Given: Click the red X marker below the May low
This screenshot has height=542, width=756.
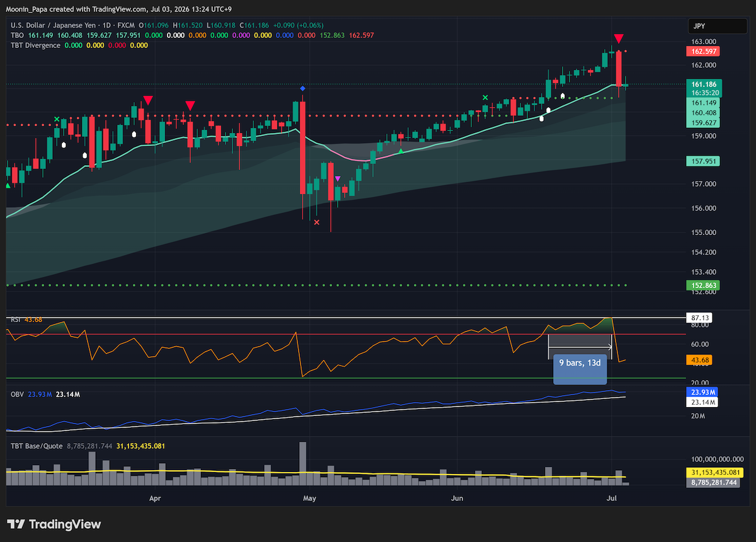Looking at the screenshot, I should [317, 222].
